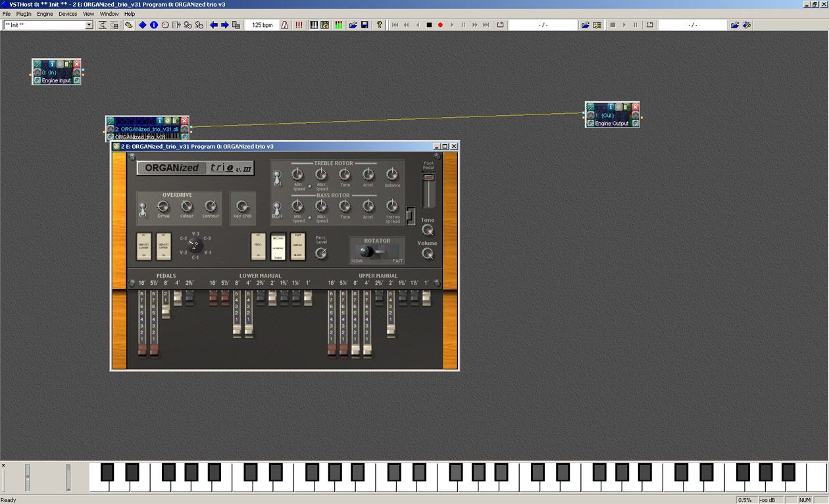Image resolution: width=829 pixels, height=504 pixels.
Task: Toggle the metronome icon
Action: tap(285, 25)
